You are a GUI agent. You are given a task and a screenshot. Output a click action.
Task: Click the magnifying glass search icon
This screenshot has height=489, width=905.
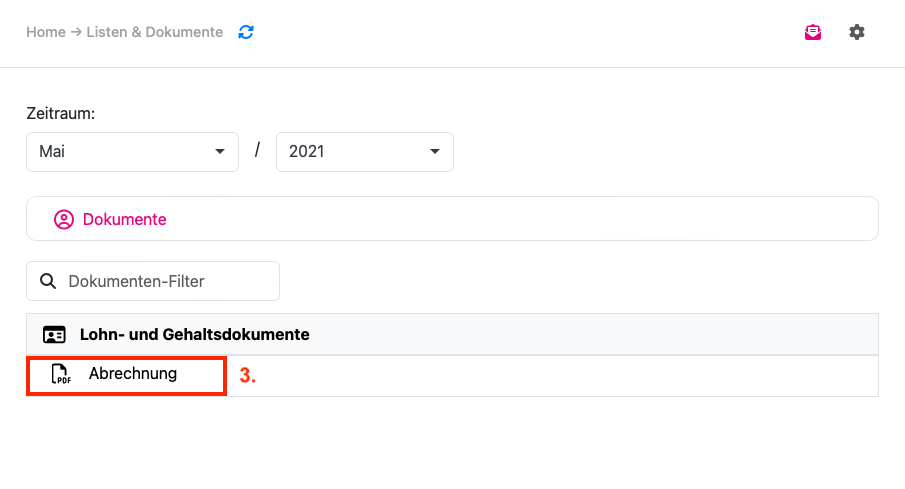click(x=48, y=281)
